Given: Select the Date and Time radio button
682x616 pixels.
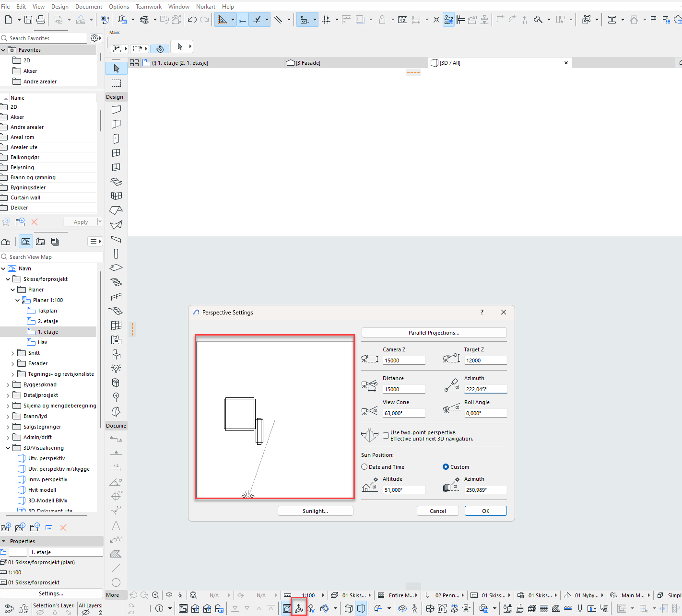Looking at the screenshot, I should (x=365, y=467).
